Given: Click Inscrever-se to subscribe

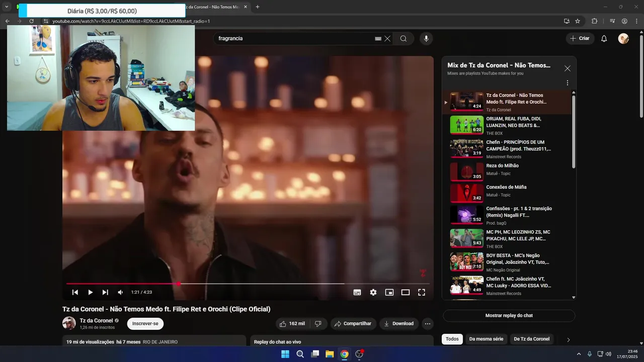Looking at the screenshot, I should (x=145, y=324).
